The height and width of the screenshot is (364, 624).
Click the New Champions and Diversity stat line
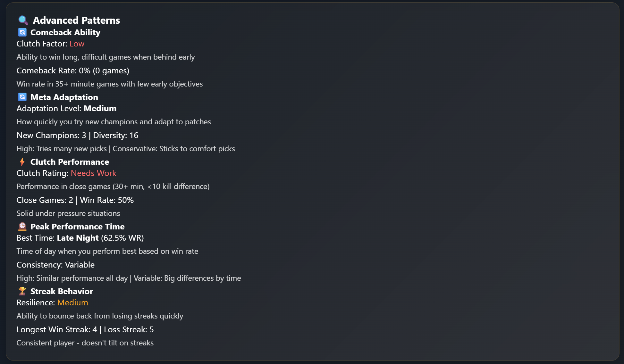77,135
